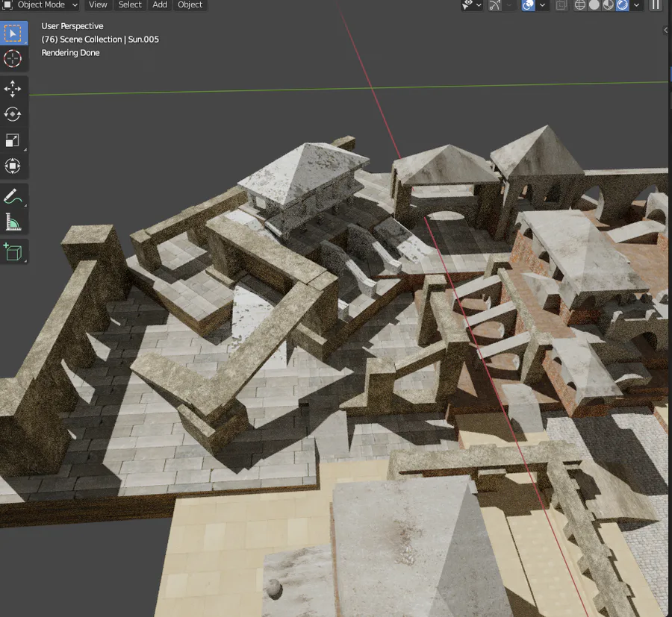Pause the viewport render preview
The width and height of the screenshot is (672, 617).
[656, 5]
